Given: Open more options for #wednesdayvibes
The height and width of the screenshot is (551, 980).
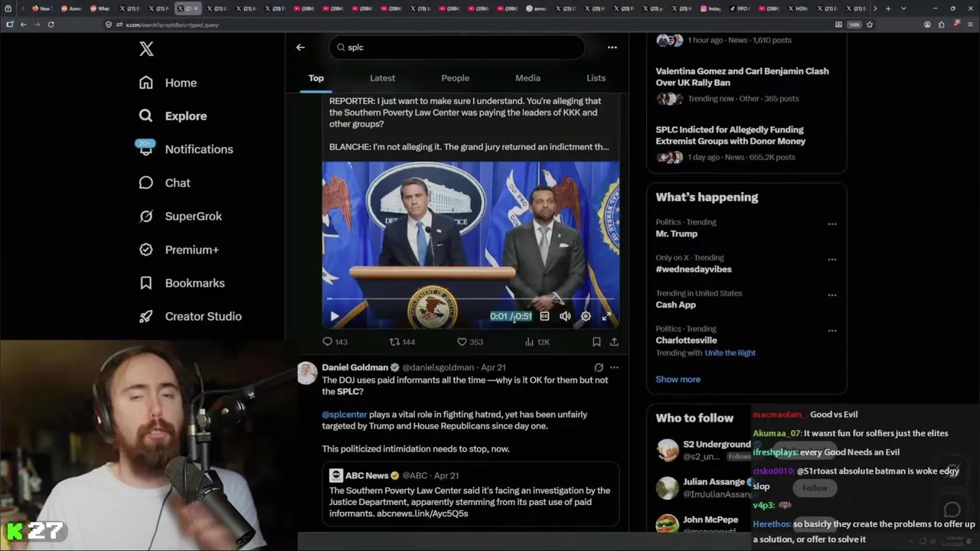Looking at the screenshot, I should [x=832, y=259].
